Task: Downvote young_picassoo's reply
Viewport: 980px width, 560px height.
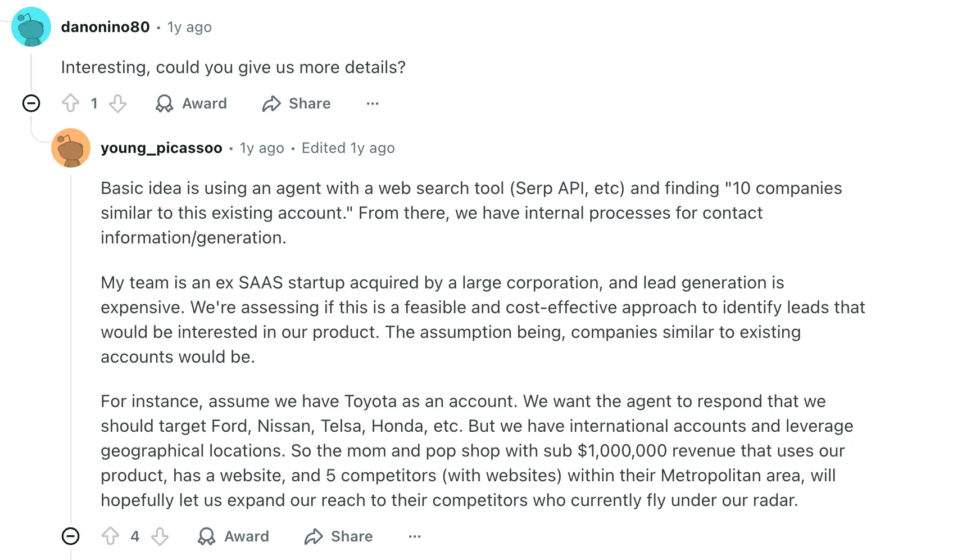Action: point(160,536)
